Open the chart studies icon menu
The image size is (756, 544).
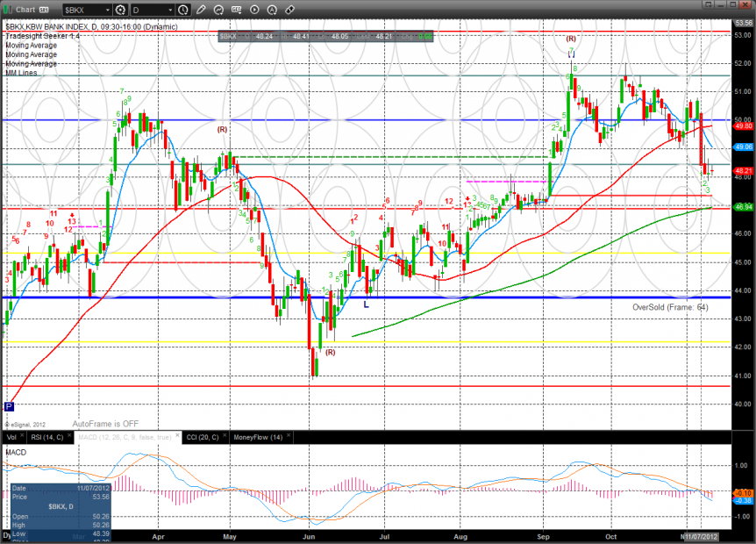click(218, 10)
